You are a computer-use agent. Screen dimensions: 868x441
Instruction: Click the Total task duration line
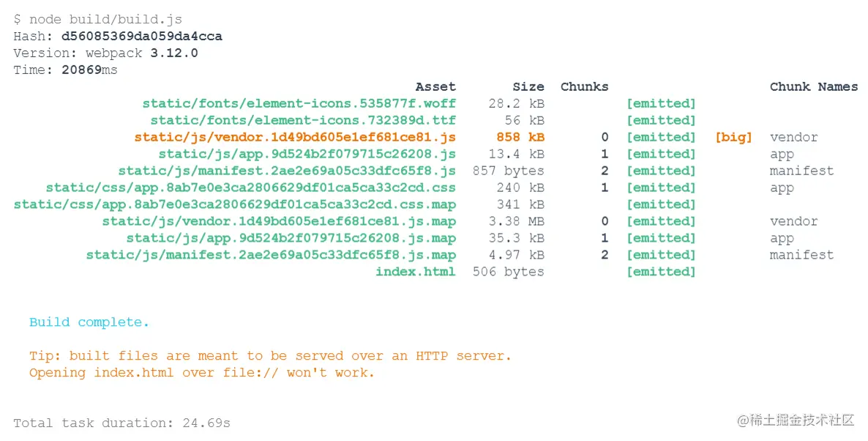tap(121, 423)
